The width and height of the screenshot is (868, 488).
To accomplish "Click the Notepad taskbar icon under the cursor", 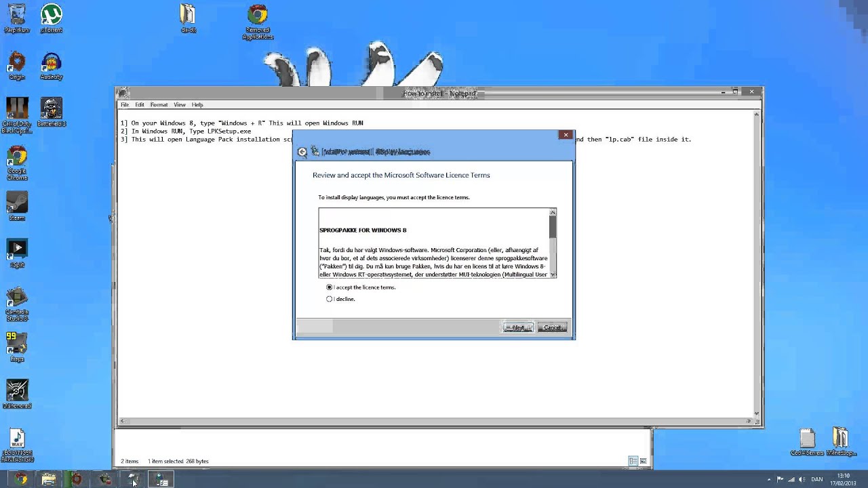I will (134, 479).
